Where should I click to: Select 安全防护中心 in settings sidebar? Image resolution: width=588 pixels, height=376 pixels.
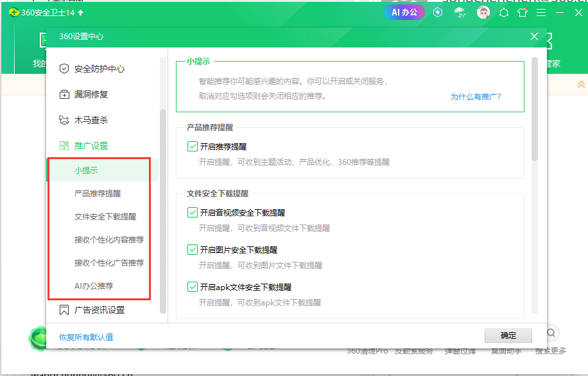click(99, 69)
